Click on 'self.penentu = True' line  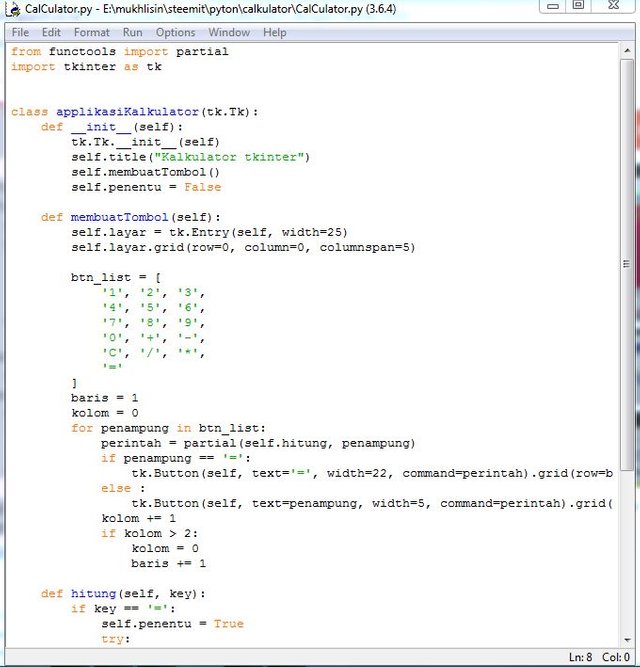click(173, 624)
